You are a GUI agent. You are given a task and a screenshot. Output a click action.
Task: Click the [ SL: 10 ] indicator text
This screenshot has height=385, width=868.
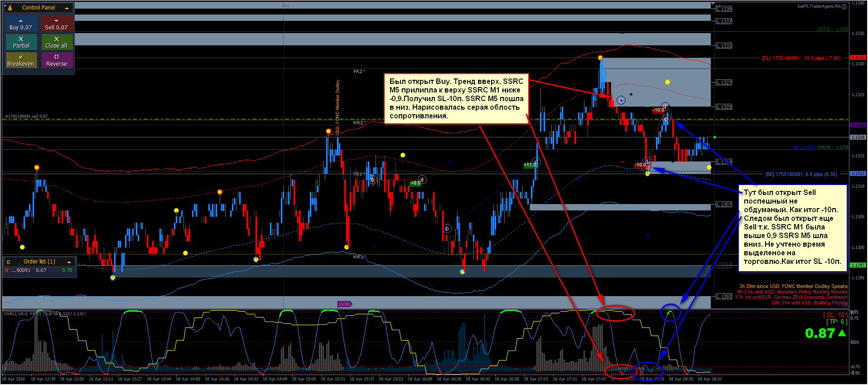click(835, 315)
